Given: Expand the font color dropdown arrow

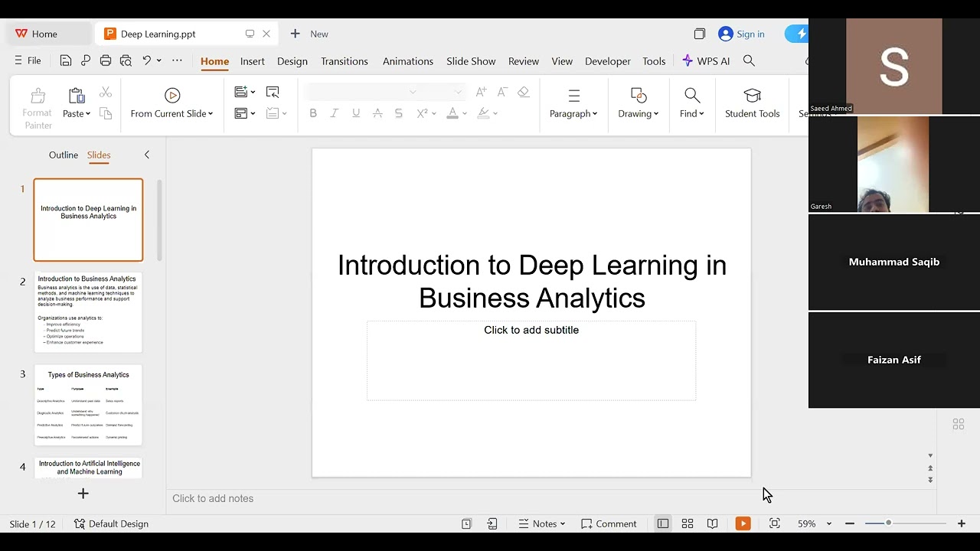Looking at the screenshot, I should point(465,114).
